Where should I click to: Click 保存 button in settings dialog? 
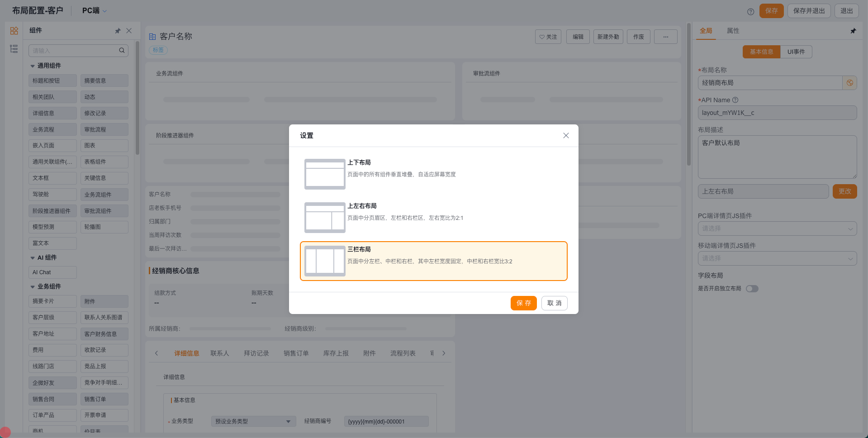(523, 303)
